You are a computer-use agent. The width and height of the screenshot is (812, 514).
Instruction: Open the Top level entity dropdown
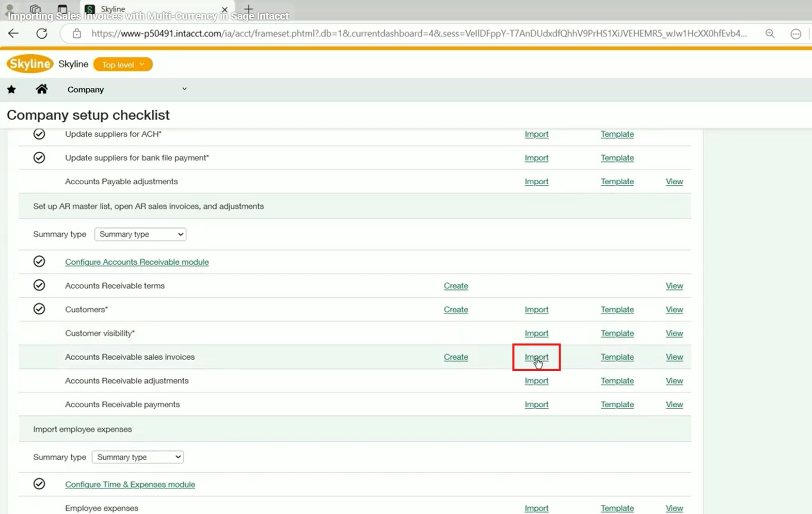point(123,65)
